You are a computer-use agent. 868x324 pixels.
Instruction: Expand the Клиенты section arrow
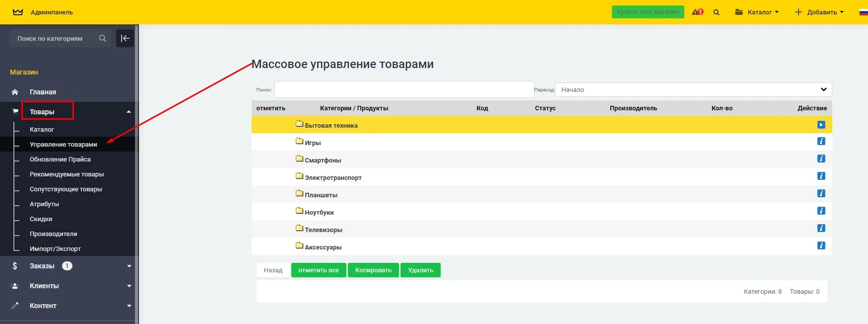(129, 286)
